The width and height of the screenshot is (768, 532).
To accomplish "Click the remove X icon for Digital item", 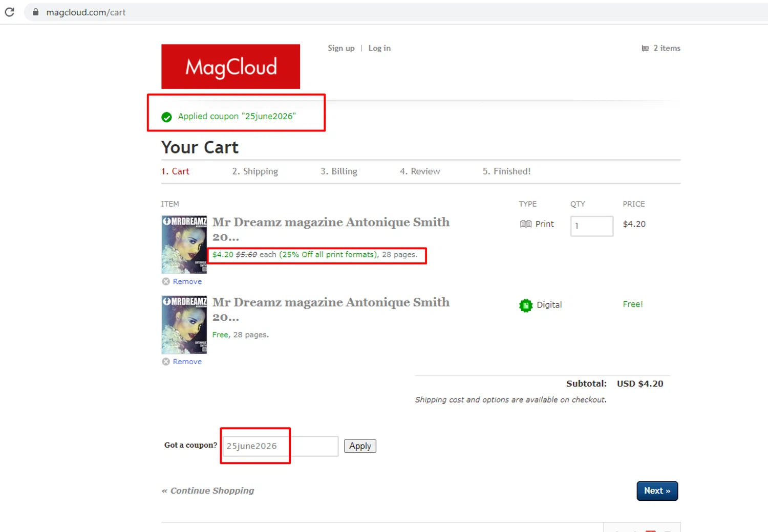I will click(166, 362).
